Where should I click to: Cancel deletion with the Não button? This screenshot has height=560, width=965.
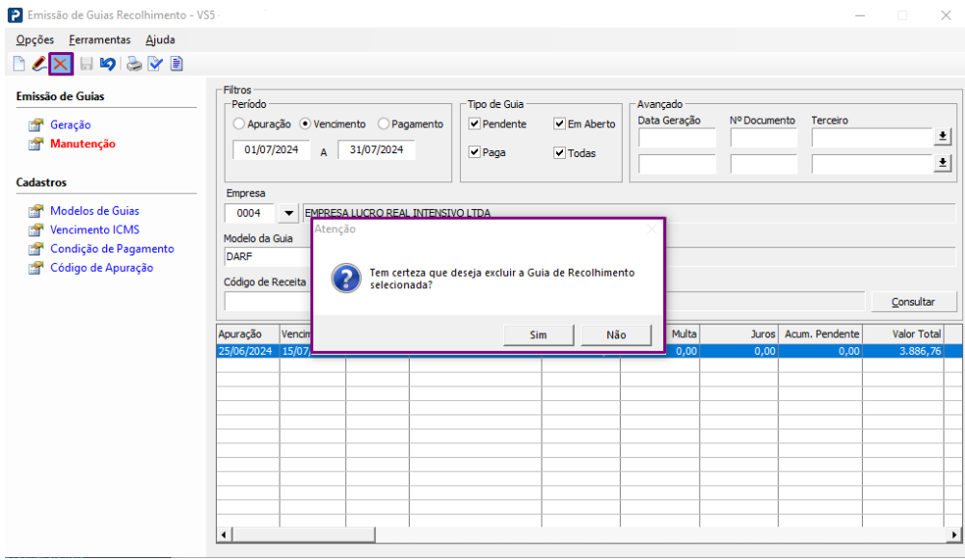point(616,334)
